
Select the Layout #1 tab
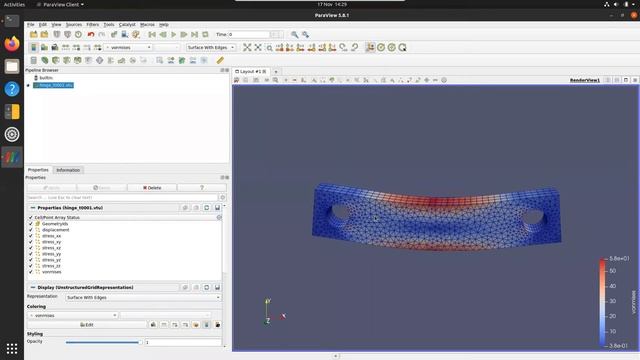[x=250, y=71]
